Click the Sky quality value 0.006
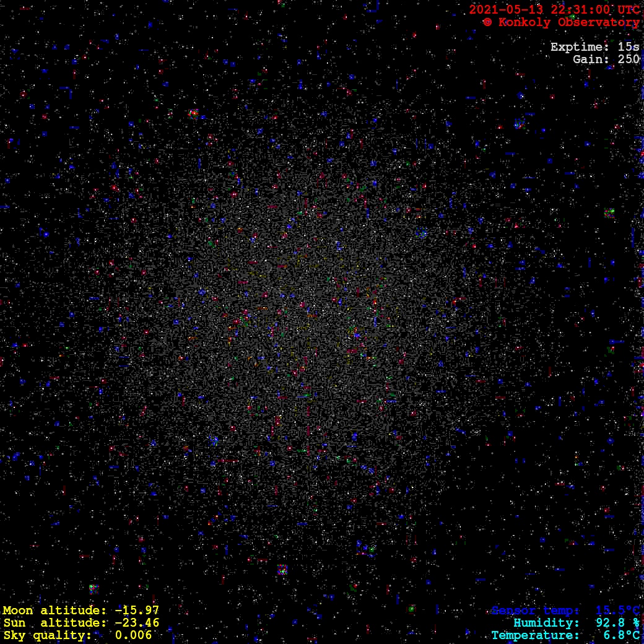The width and height of the screenshot is (644, 644). click(x=133, y=635)
